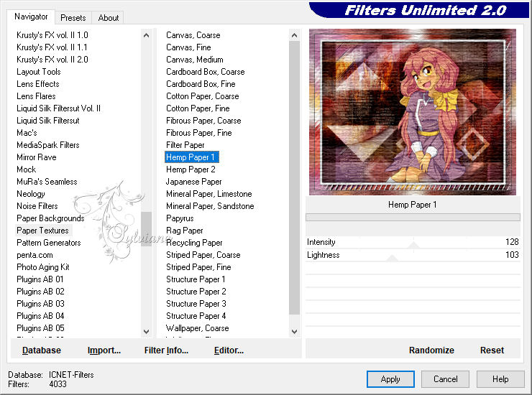
Task: Select Krusty's FX vol. II 1.1 category
Action: click(x=52, y=47)
